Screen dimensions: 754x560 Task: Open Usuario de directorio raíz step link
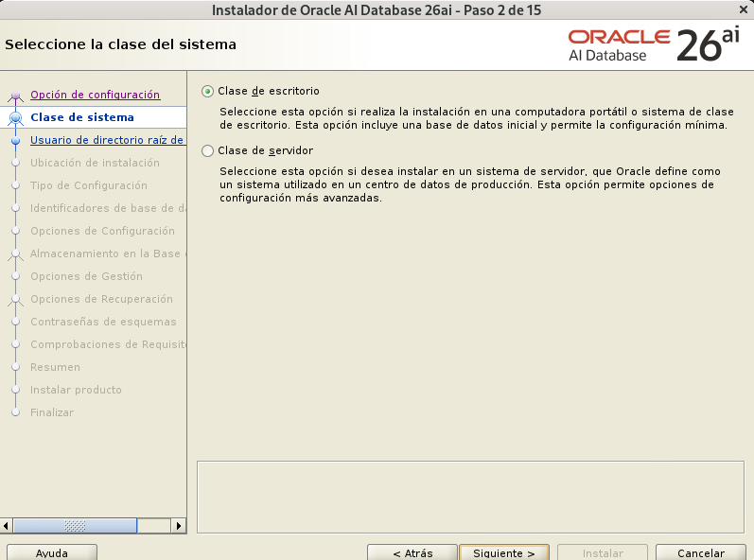point(107,140)
